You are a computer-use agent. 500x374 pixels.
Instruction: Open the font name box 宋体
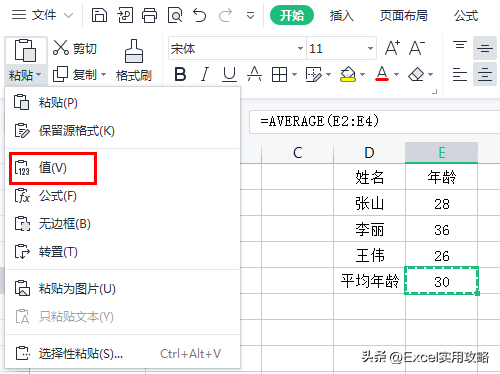(x=237, y=49)
